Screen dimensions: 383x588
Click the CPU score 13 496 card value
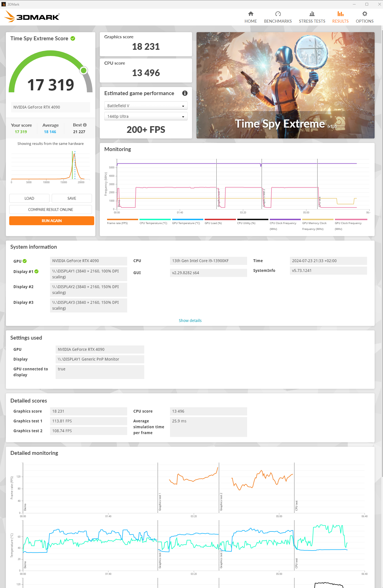[146, 73]
